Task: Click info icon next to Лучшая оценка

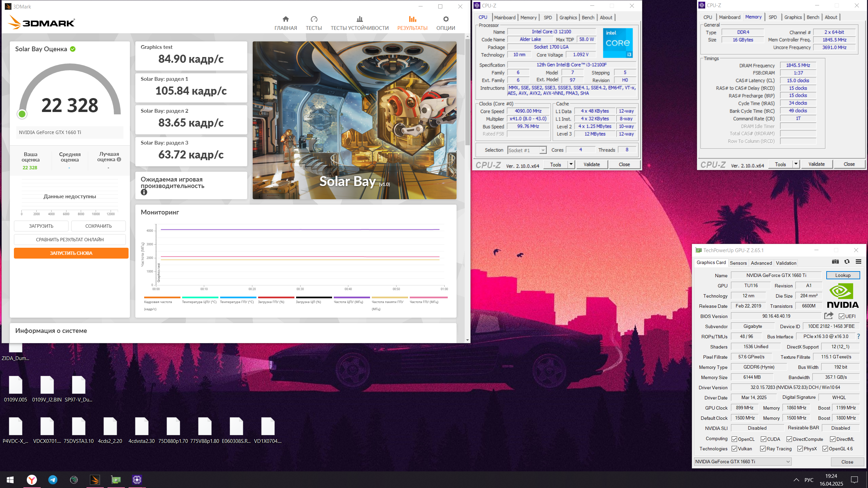Action: pos(119,159)
